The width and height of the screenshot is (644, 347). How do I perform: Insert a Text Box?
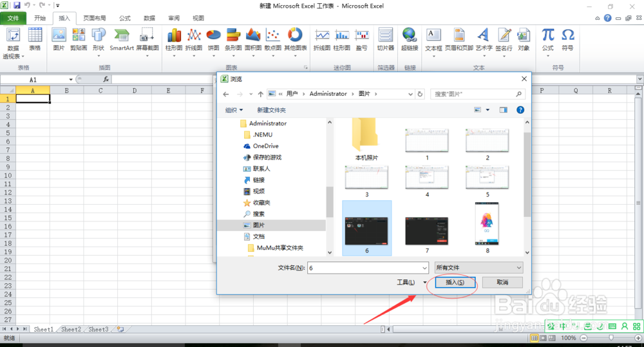coord(433,41)
